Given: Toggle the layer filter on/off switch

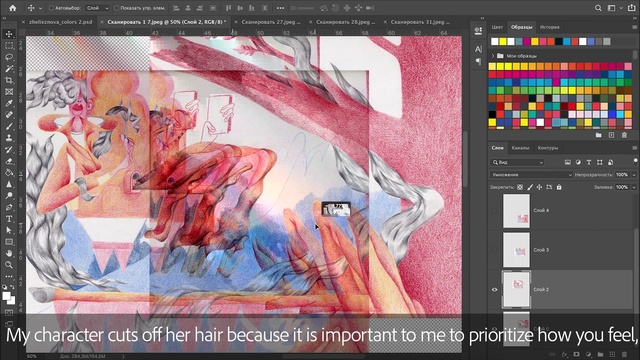Looking at the screenshot, I should point(636,161).
